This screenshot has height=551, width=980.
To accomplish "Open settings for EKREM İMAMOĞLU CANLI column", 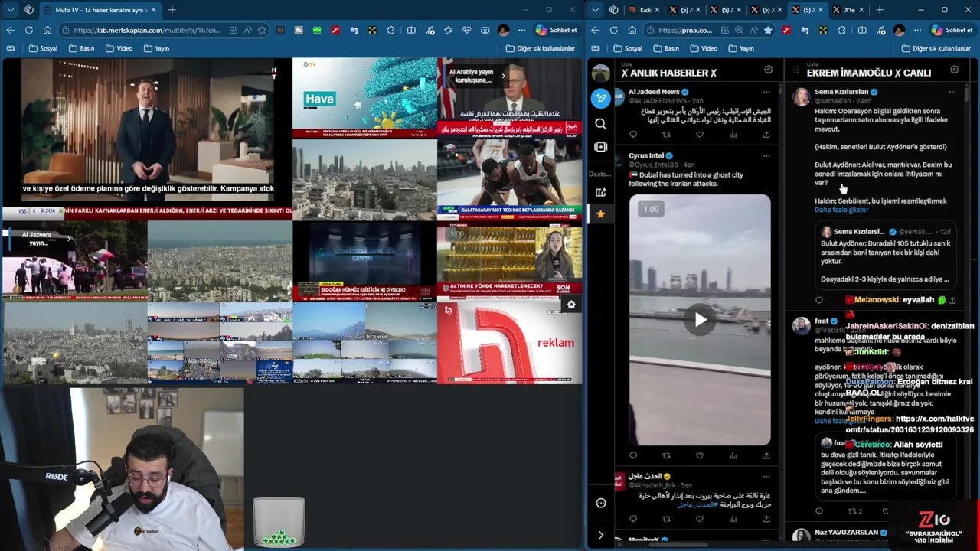I will tap(954, 70).
